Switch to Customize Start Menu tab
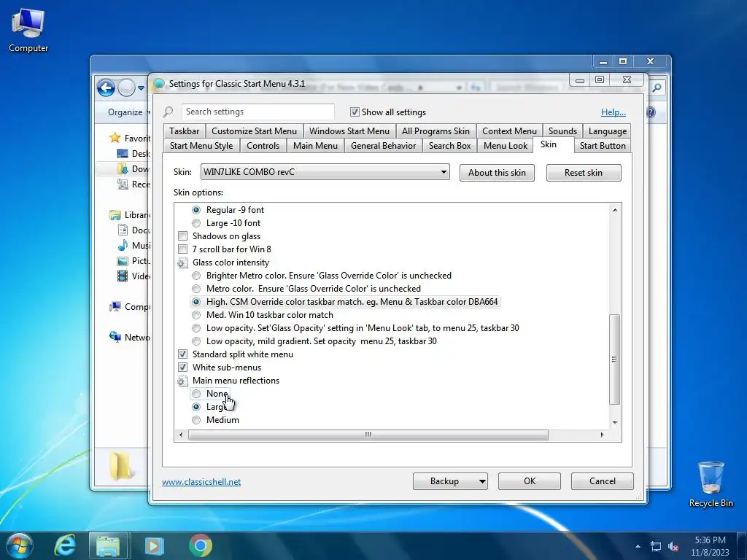The width and height of the screenshot is (747, 560). (254, 131)
